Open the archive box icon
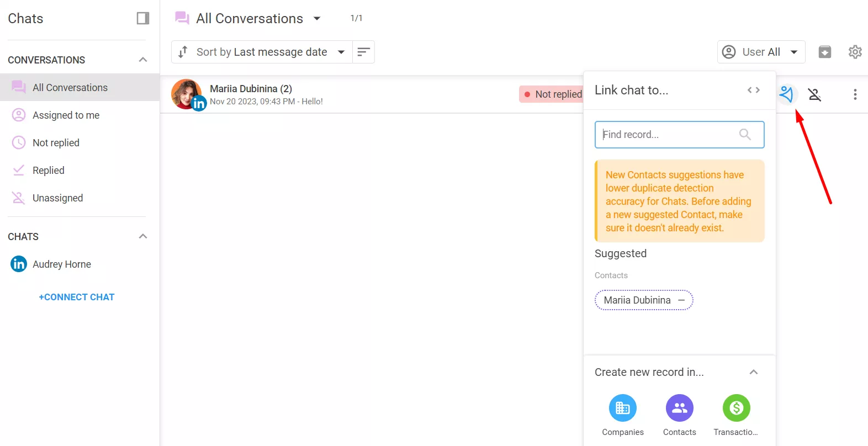868x446 pixels. point(825,52)
